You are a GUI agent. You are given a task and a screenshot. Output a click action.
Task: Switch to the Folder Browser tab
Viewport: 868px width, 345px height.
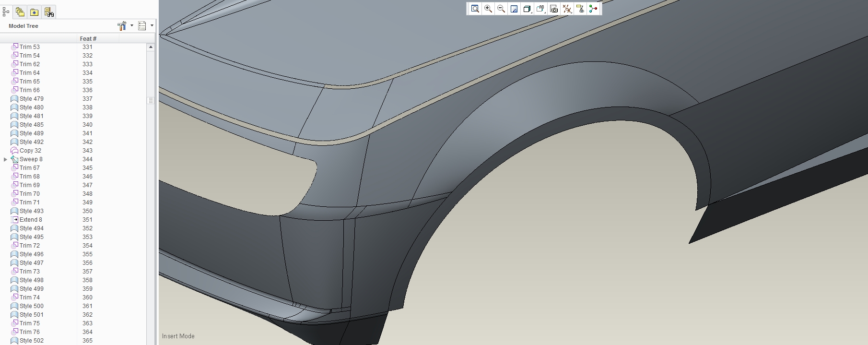coord(20,12)
